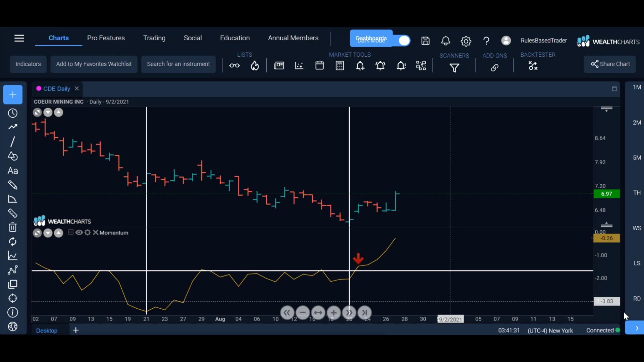Screen dimensions: 644x362
Task: Select the shapes drawing tool
Action: [x=13, y=156]
